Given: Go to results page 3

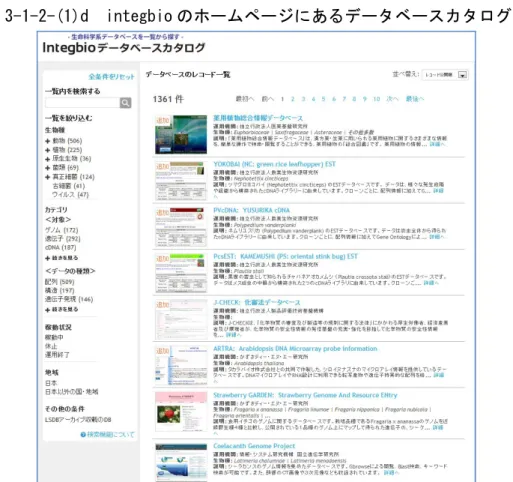Looking at the screenshot, I should coord(303,99).
